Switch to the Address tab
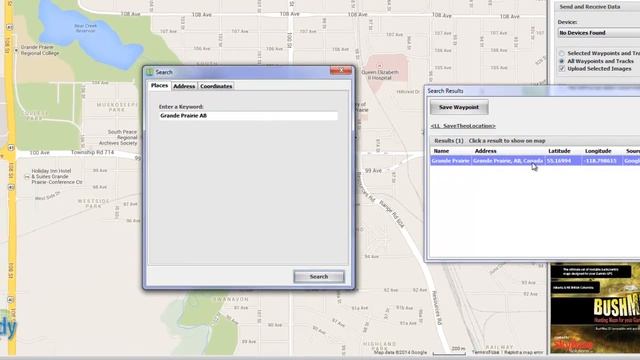The height and width of the screenshot is (360, 640). 184,86
